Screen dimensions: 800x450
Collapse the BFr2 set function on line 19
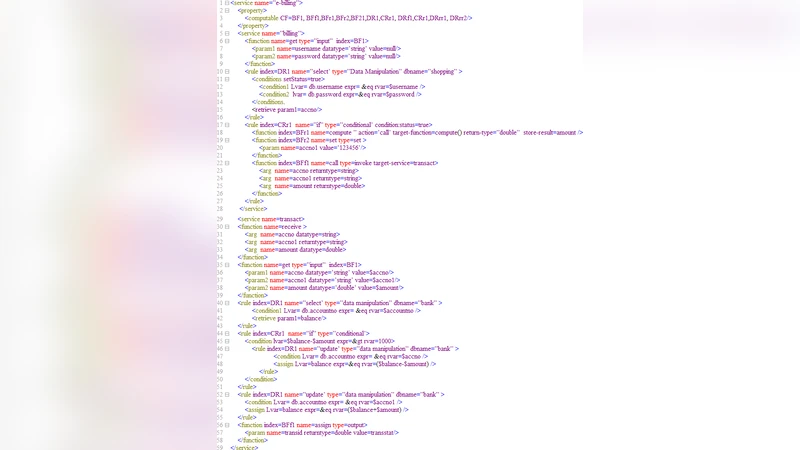point(227,140)
